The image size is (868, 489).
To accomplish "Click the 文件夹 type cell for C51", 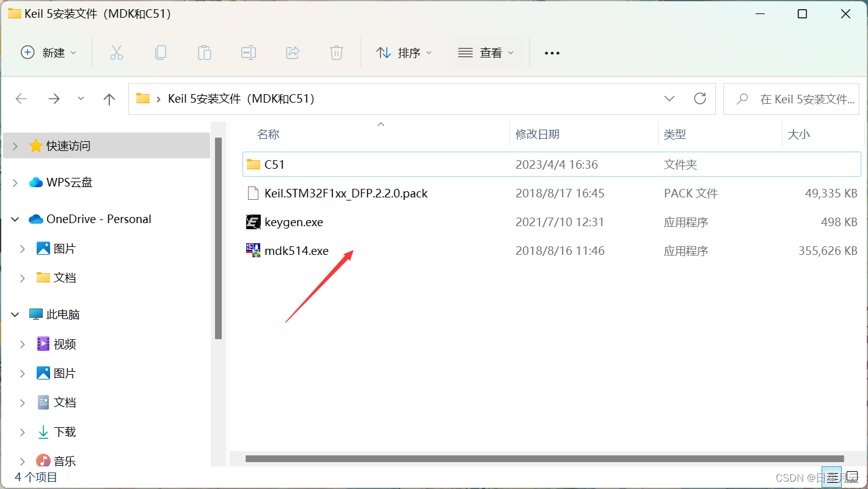I will tap(680, 164).
